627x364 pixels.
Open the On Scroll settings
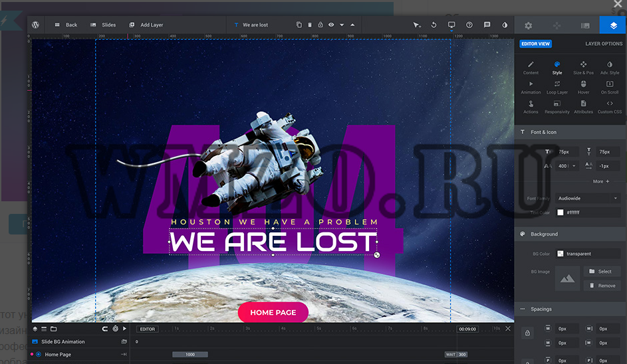(610, 88)
